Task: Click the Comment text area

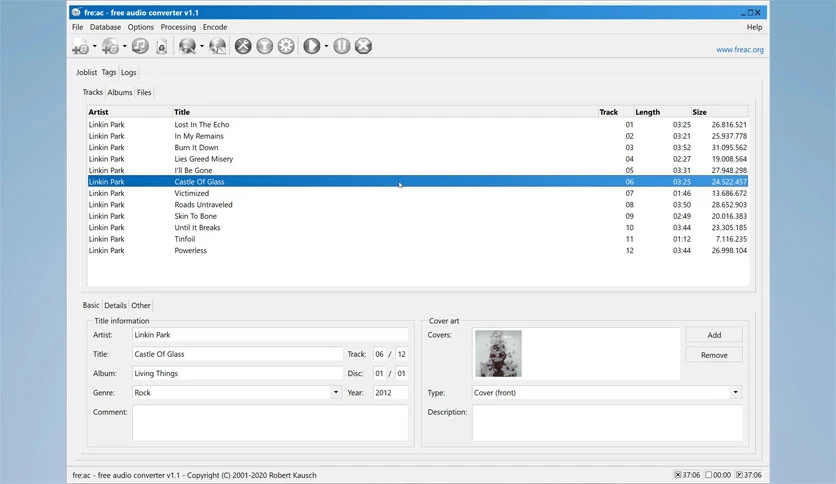Action: point(270,422)
